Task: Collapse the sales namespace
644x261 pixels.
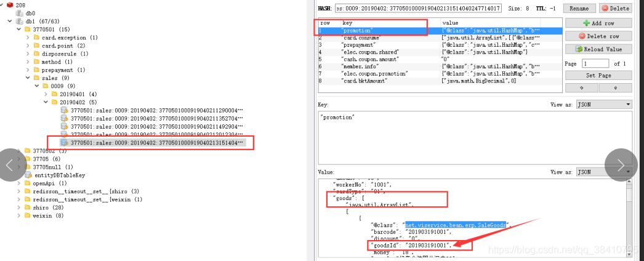Action: tap(28, 78)
